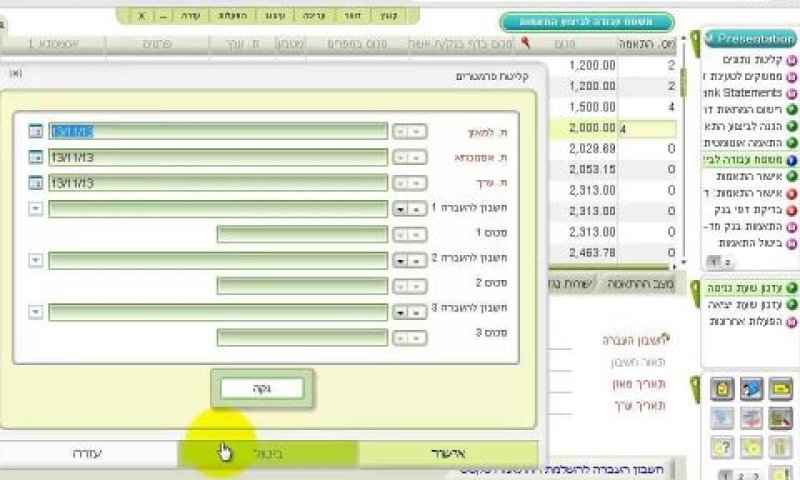Open calendar picker for ת. למאזן field
800x480 pixels.
click(x=36, y=131)
